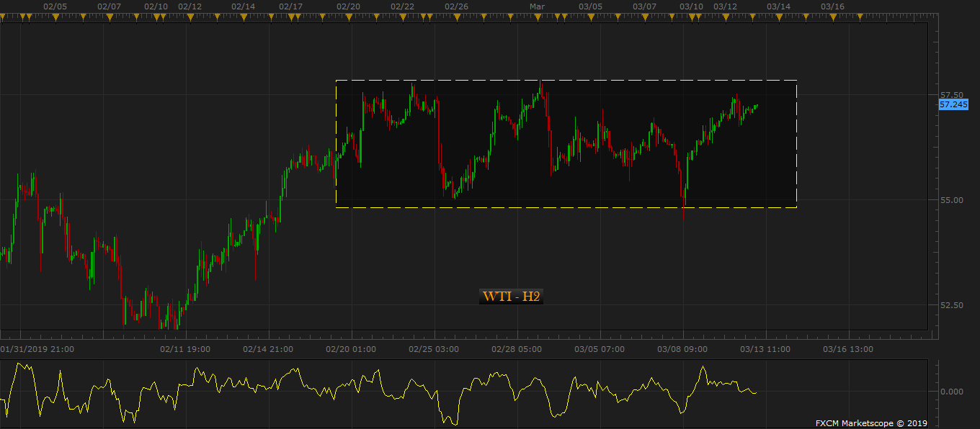Click the session marker beneath the 02/07 date
Viewport: 980px width, 429px height.
click(109, 18)
